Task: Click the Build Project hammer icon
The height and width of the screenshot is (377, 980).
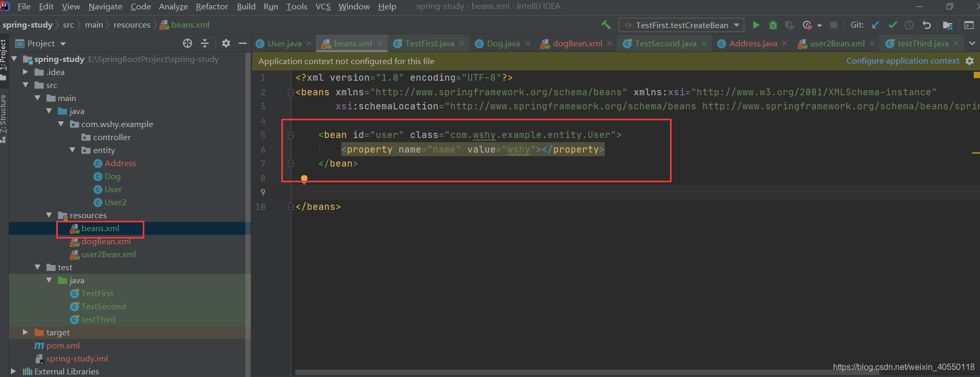Action: coord(606,24)
